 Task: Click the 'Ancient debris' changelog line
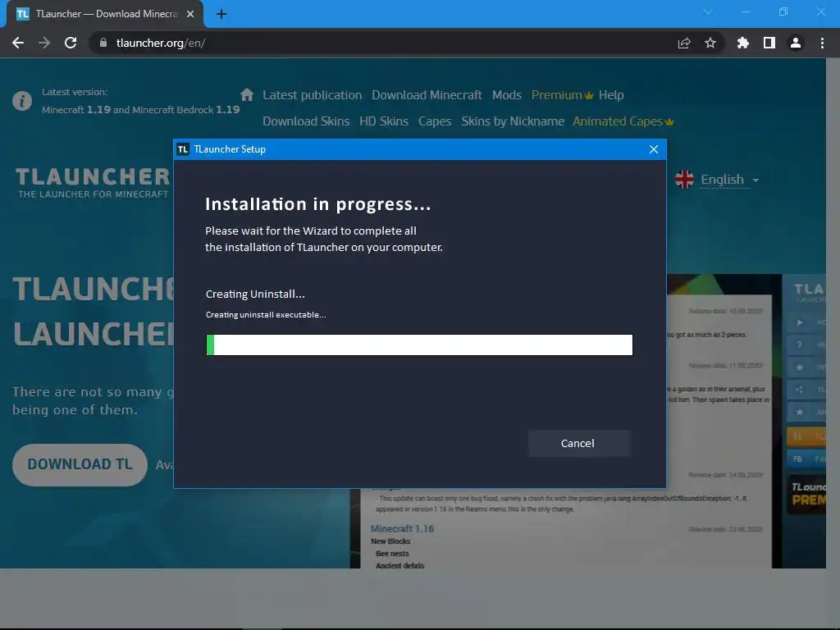click(x=399, y=566)
